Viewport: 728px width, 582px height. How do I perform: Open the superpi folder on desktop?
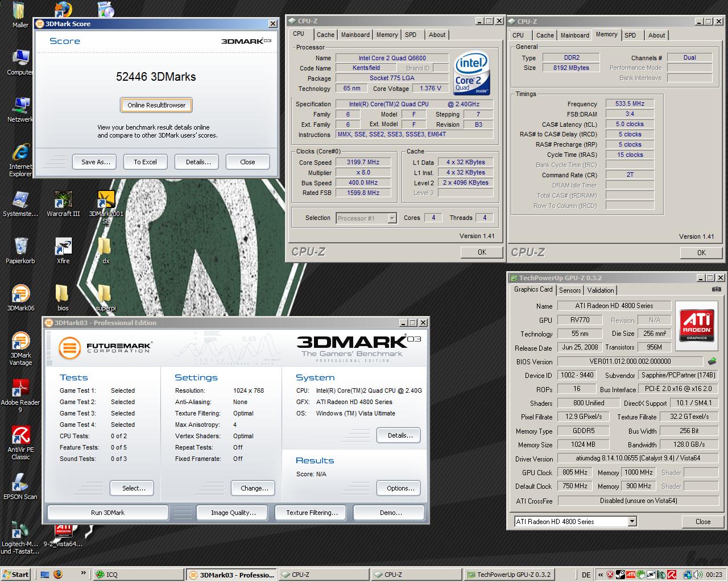point(105,298)
